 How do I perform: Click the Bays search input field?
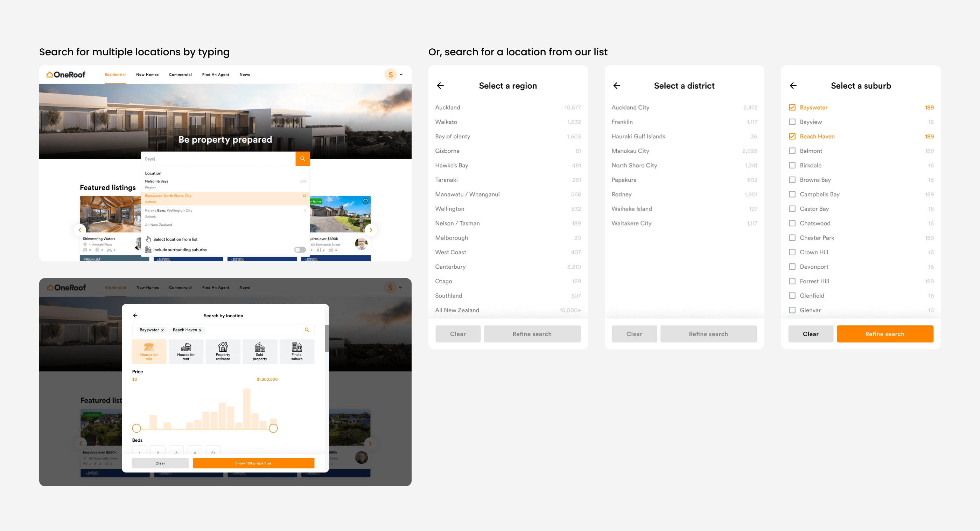[x=218, y=159]
